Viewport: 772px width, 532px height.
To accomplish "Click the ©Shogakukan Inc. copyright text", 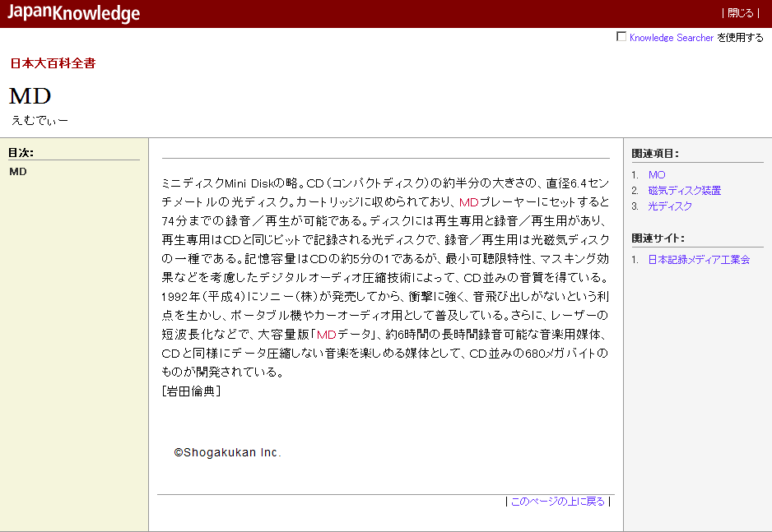I will 227,452.
